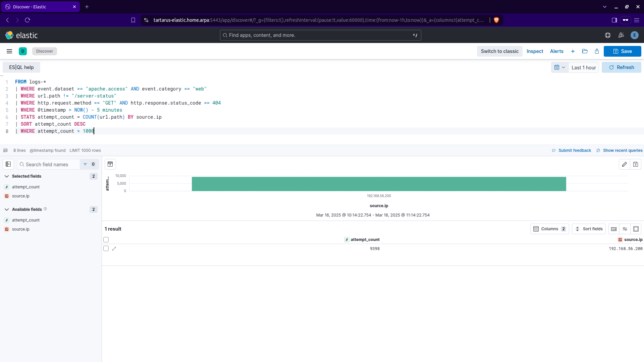This screenshot has width=644, height=362.
Task: Click the open saved search folder icon
Action: tap(585, 51)
